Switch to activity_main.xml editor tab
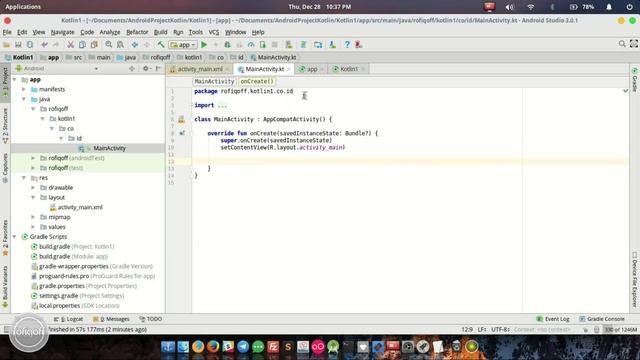Viewport: 640px width, 360px height. point(200,69)
